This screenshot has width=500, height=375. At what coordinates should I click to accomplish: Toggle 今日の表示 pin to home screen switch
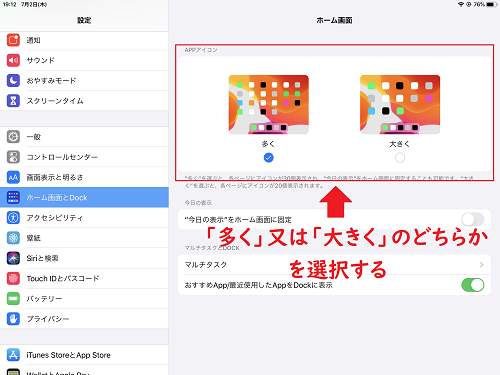tap(473, 219)
